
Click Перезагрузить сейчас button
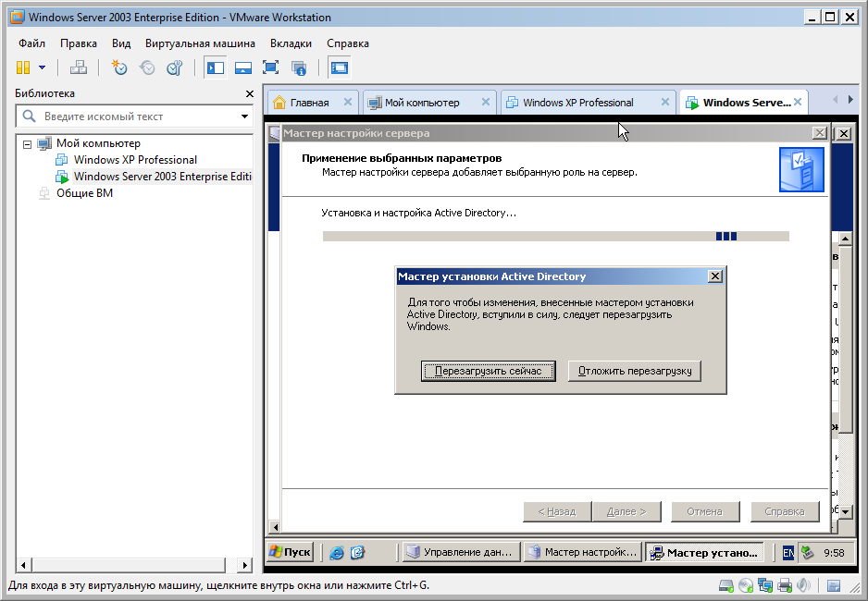488,371
